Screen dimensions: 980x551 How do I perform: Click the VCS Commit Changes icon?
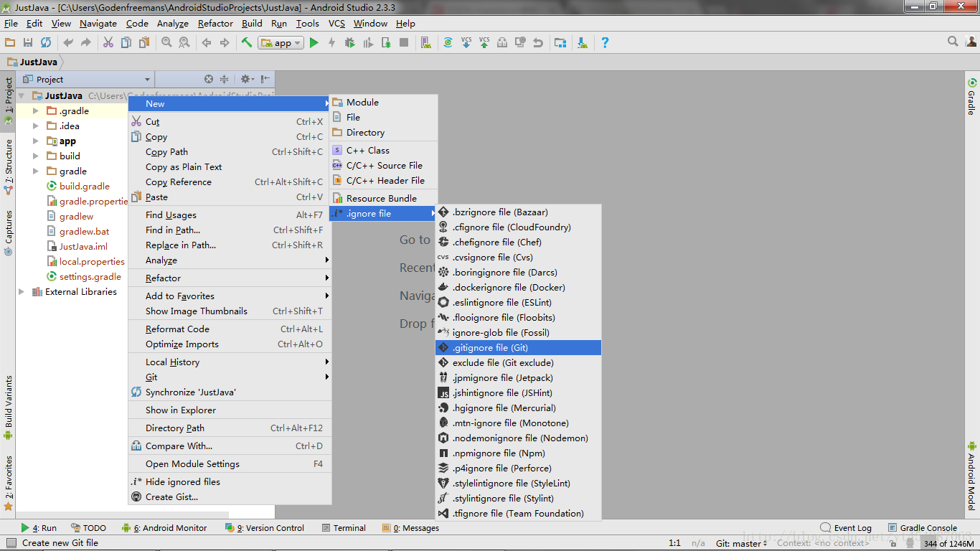[x=484, y=43]
